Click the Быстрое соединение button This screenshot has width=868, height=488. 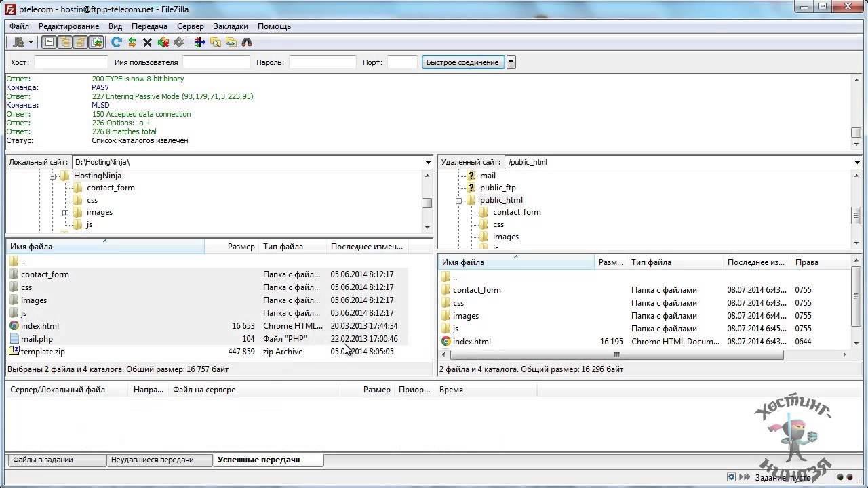[x=462, y=62]
